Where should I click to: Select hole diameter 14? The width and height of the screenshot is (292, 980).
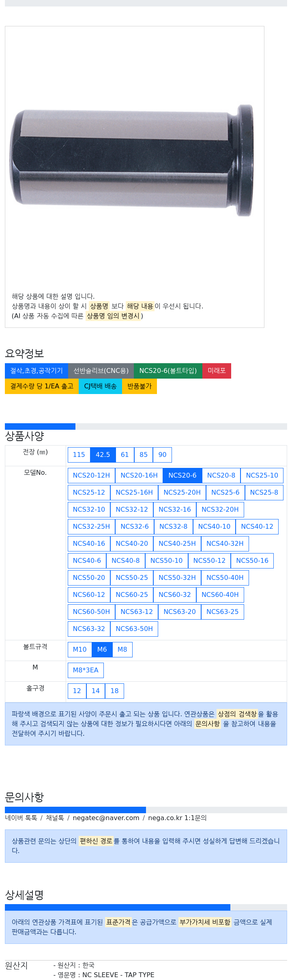point(96,691)
